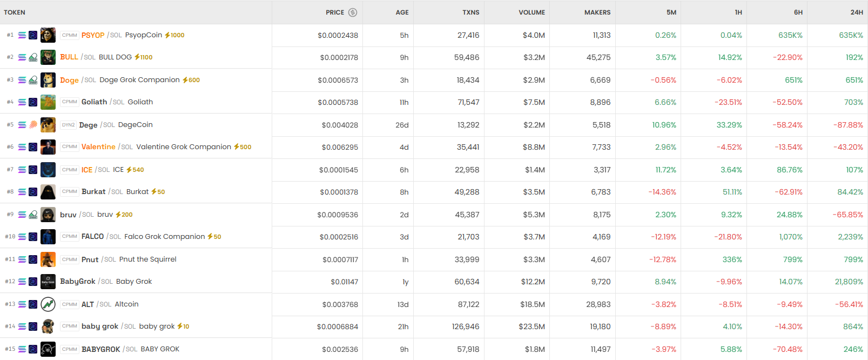Click the Raydium icon in Valentine row
Viewport: 868px width, 360px height.
click(x=33, y=147)
